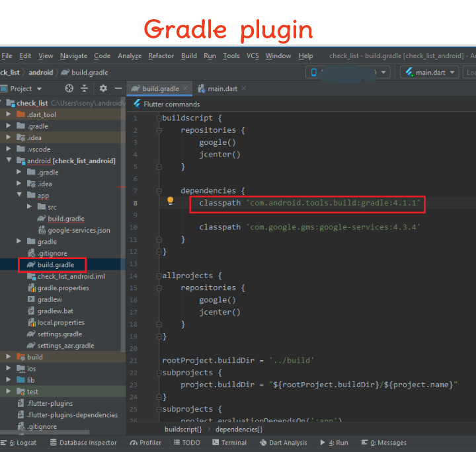
Task: Open the Build menu
Action: coord(189,56)
